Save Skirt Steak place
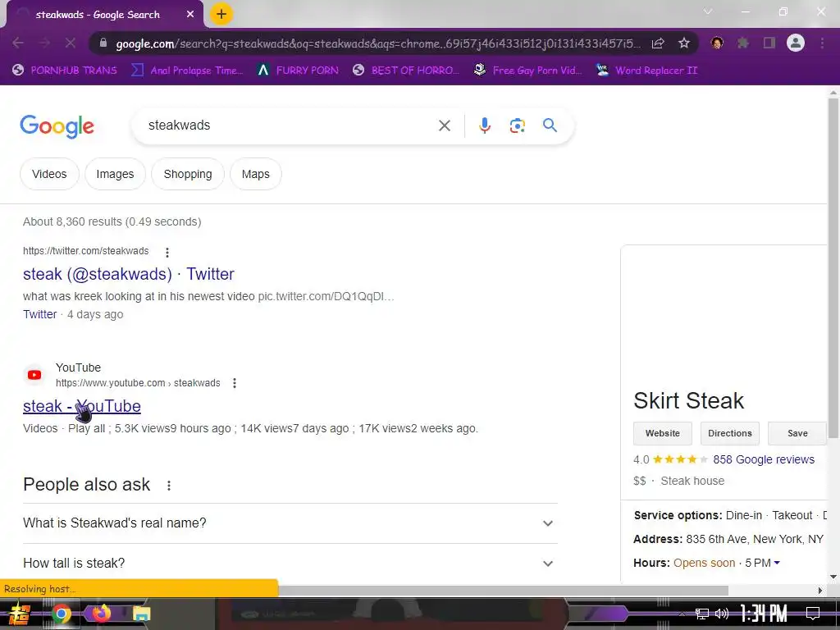 tap(797, 433)
